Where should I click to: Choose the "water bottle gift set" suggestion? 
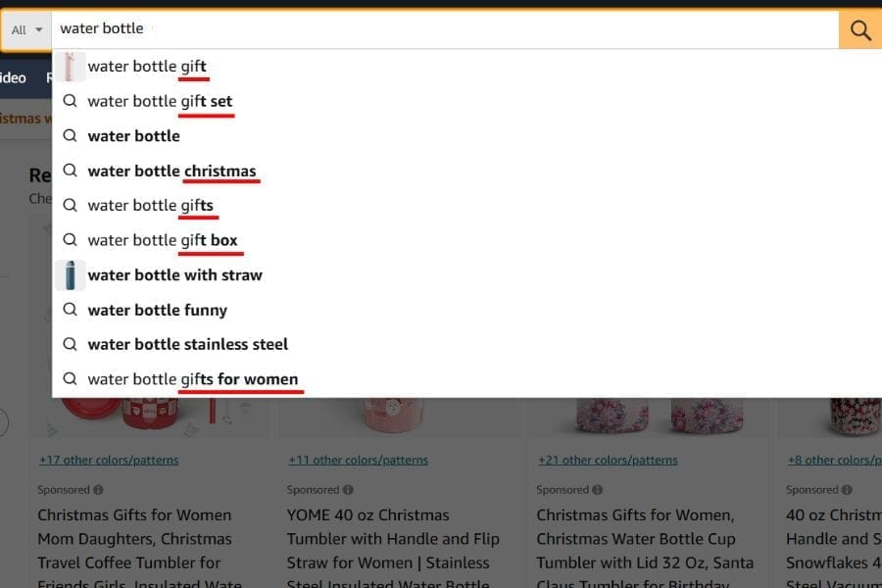[x=160, y=101]
